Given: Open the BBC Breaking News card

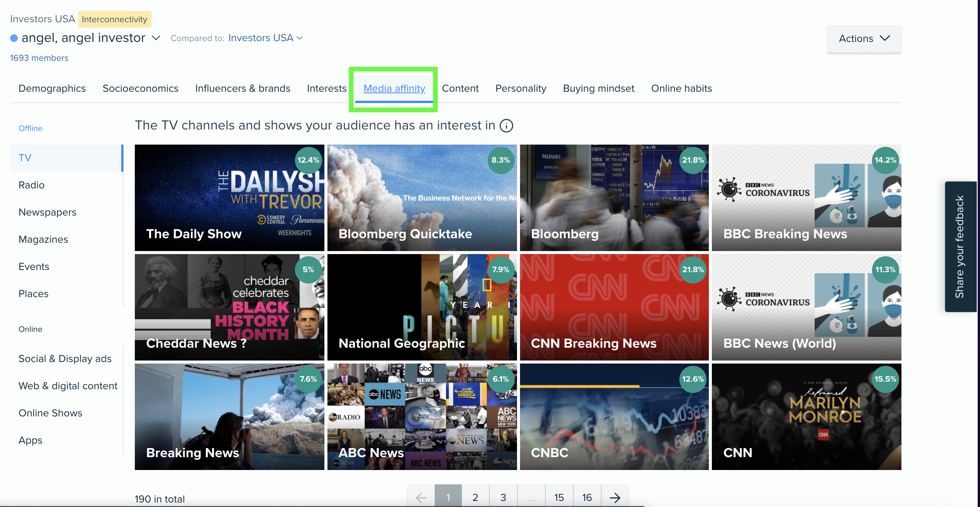Looking at the screenshot, I should pos(806,197).
